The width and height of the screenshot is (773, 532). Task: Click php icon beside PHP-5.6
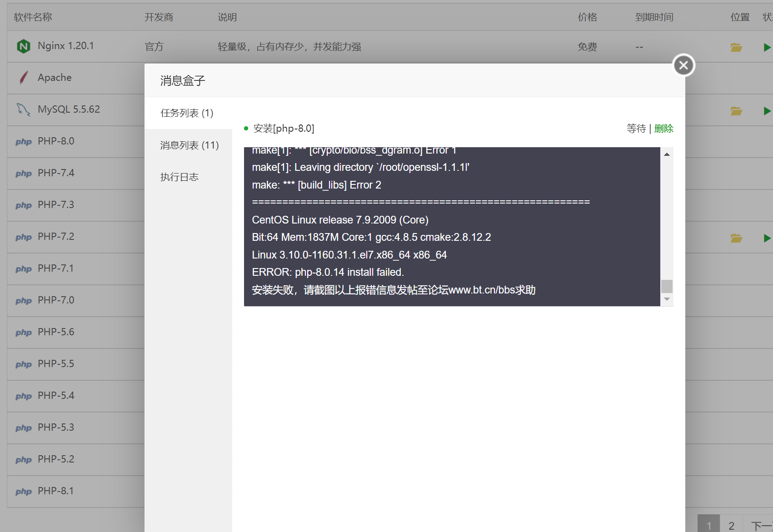click(x=24, y=333)
